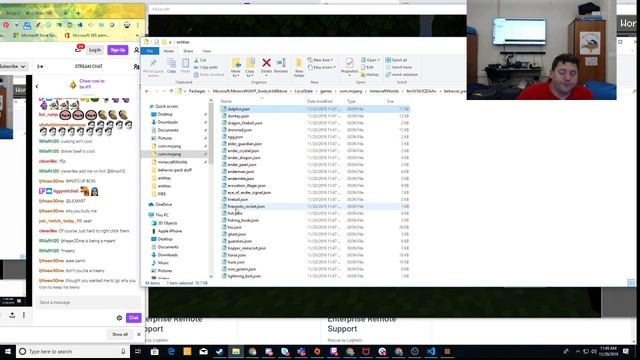
Task: Click the Windows Start button
Action: 7,351
